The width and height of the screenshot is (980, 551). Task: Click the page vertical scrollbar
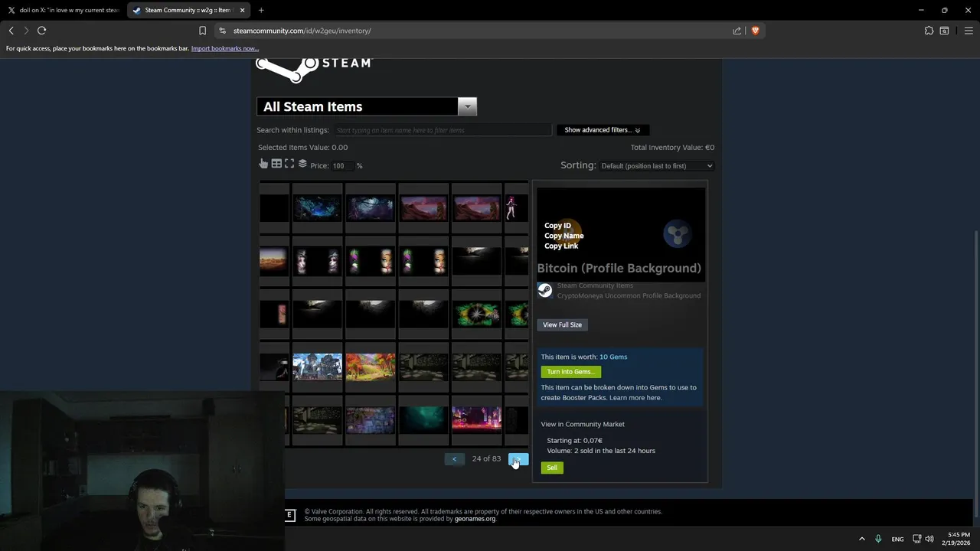pos(975,372)
